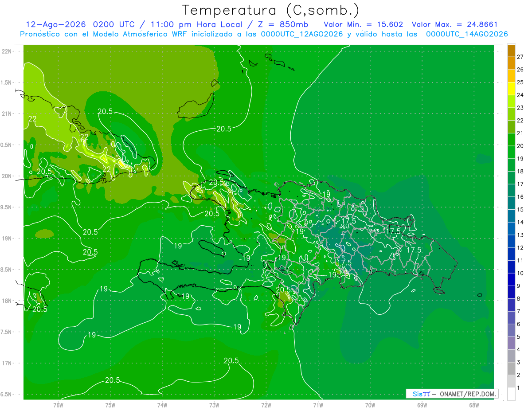
Task: Click the "7.5N" latitude axis label
Action: point(6,332)
